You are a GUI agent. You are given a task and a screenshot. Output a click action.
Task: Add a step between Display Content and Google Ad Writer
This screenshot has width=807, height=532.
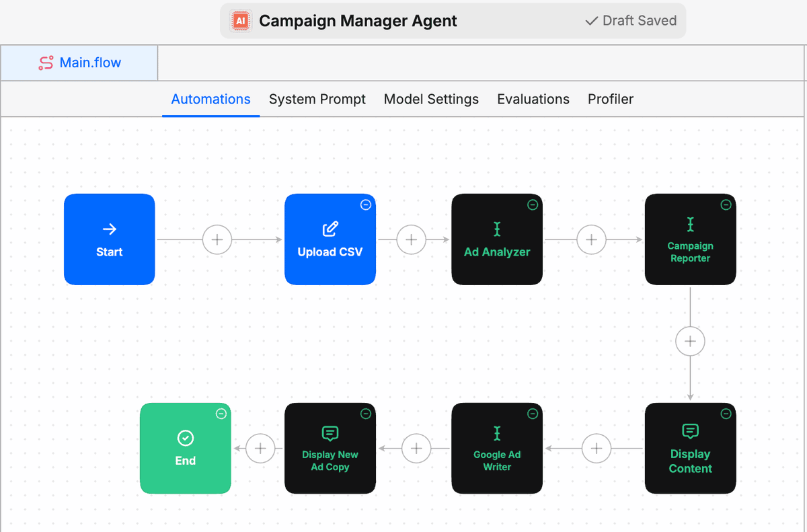[x=597, y=448]
